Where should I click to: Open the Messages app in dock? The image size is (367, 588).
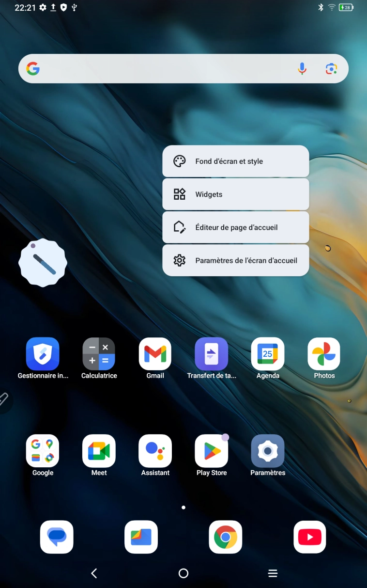[x=57, y=537]
